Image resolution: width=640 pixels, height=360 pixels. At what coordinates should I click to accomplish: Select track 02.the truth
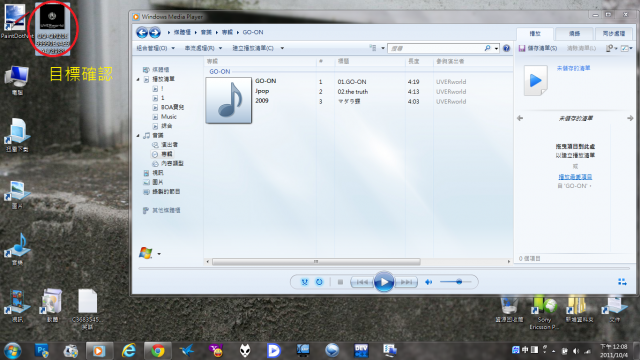click(353, 91)
